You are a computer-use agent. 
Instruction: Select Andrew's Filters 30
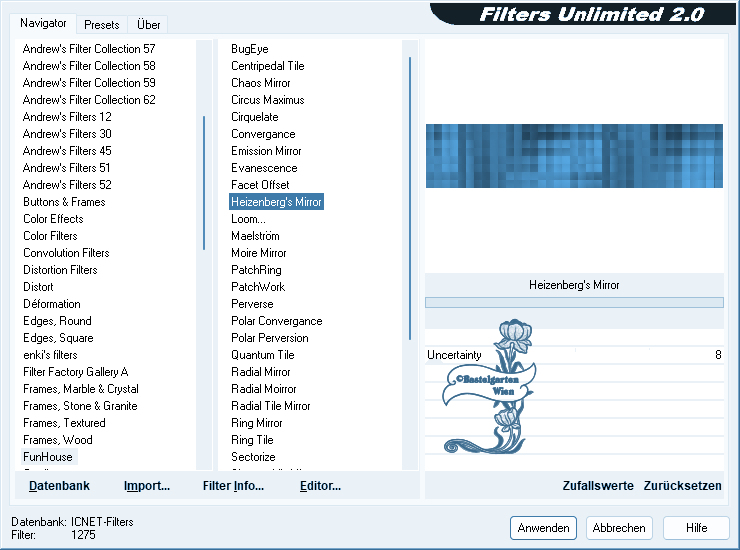tap(67, 134)
